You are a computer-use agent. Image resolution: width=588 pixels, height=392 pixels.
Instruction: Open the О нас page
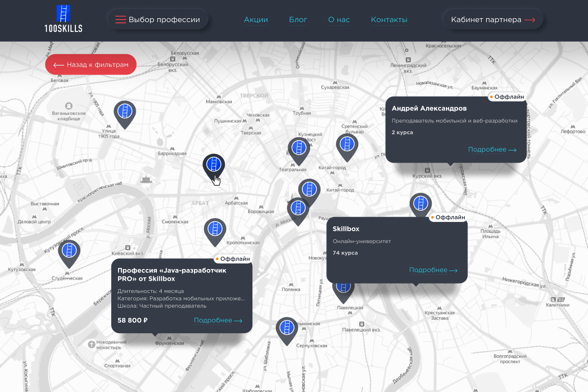point(339,20)
